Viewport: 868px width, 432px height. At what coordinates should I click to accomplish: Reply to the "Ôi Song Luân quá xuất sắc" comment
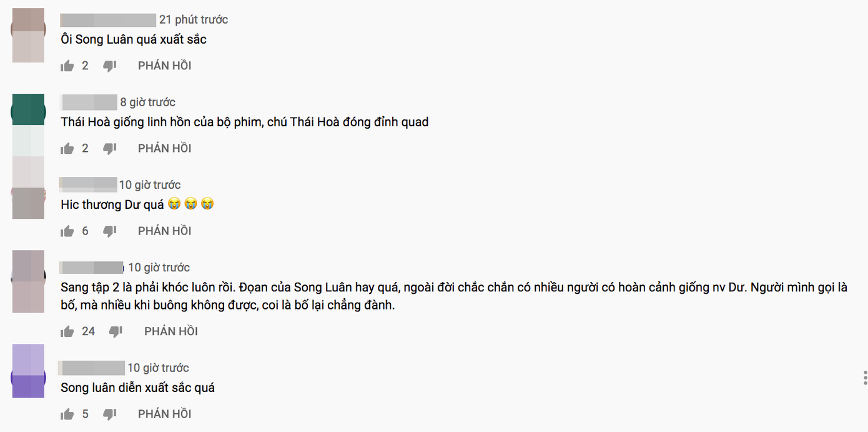[164, 66]
